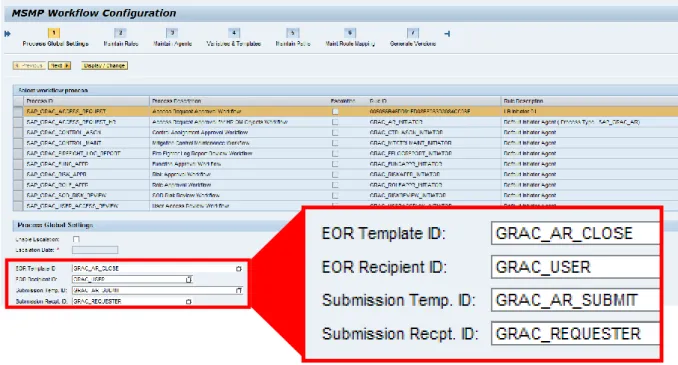Select roadmap step number 7 icon
The height and width of the screenshot is (365, 678).
[x=413, y=33]
